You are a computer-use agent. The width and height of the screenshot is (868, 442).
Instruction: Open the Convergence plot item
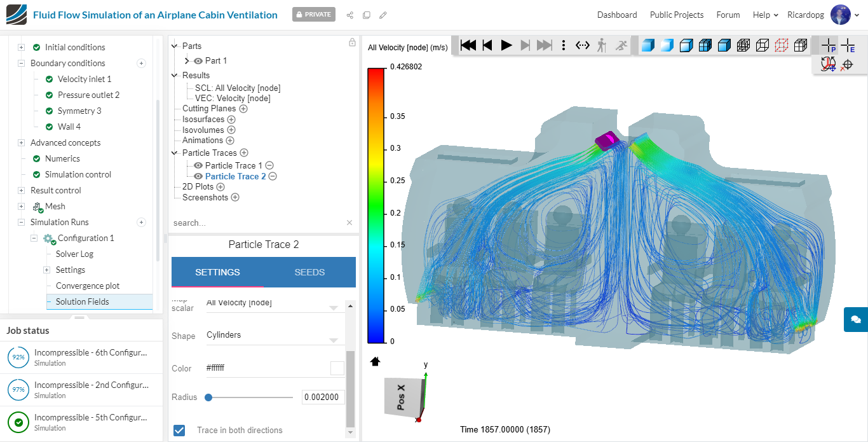pyautogui.click(x=88, y=286)
